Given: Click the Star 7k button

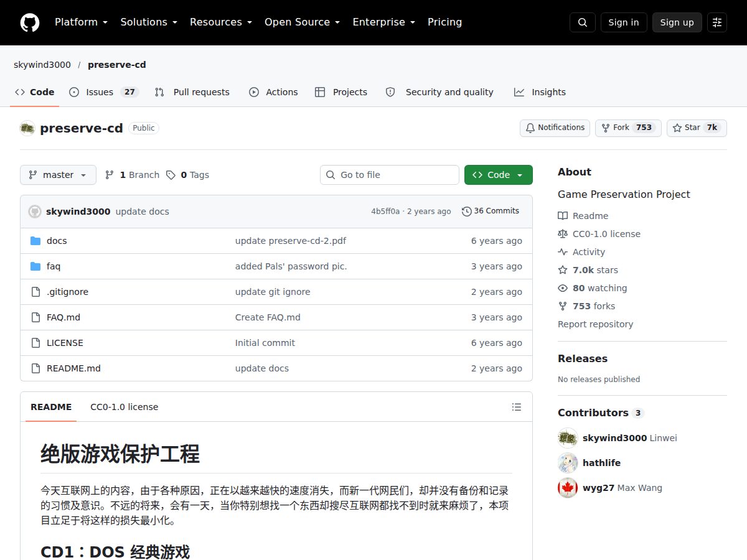Looking at the screenshot, I should click(x=697, y=128).
